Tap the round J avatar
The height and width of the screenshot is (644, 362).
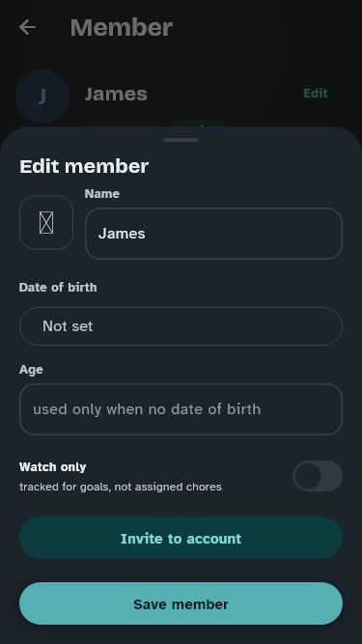[42, 97]
